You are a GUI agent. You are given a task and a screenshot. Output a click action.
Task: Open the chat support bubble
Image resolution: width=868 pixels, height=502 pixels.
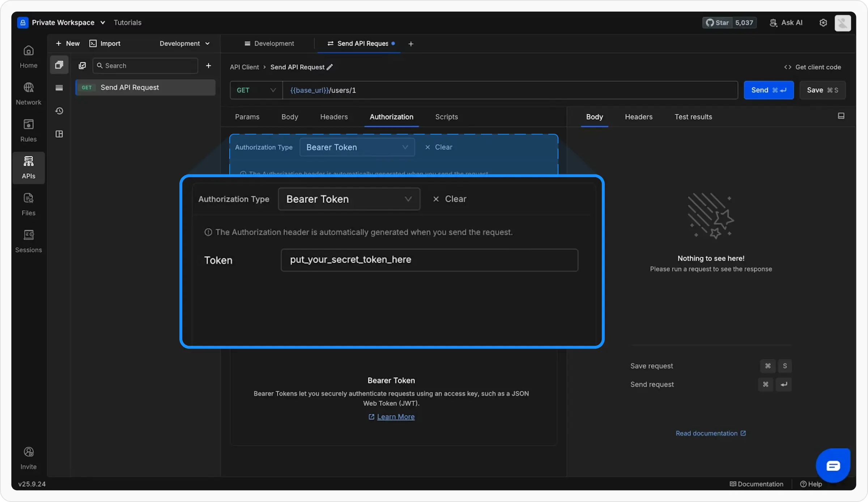click(833, 465)
